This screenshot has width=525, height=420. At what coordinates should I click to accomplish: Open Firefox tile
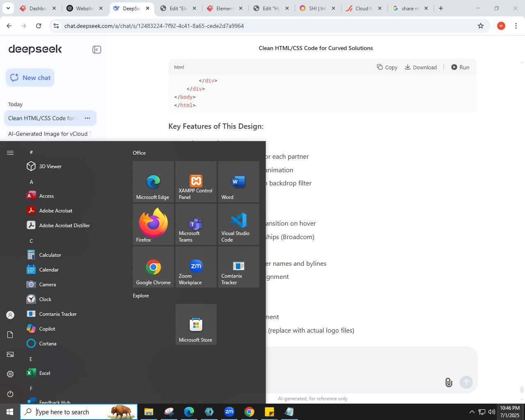click(x=153, y=224)
